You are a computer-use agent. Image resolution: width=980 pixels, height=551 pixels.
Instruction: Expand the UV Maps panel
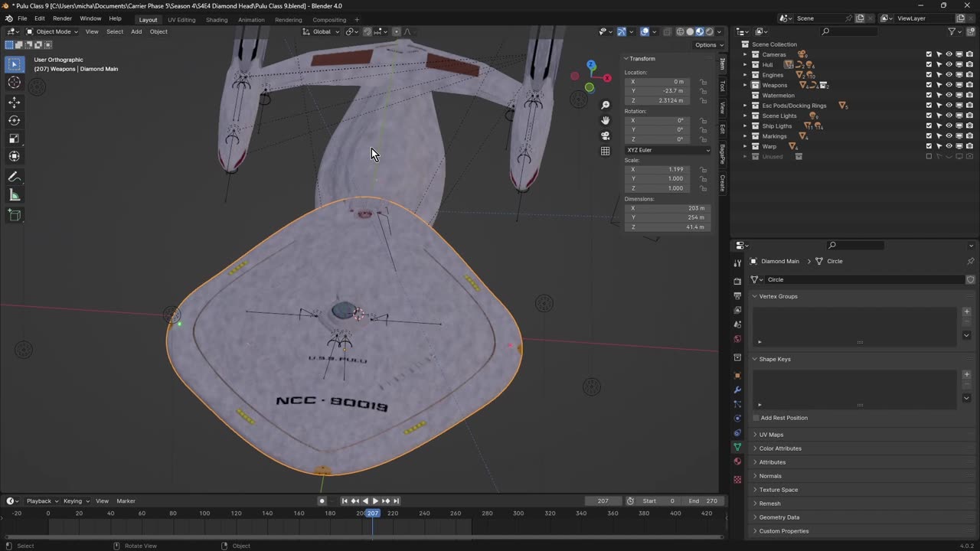tap(771, 435)
